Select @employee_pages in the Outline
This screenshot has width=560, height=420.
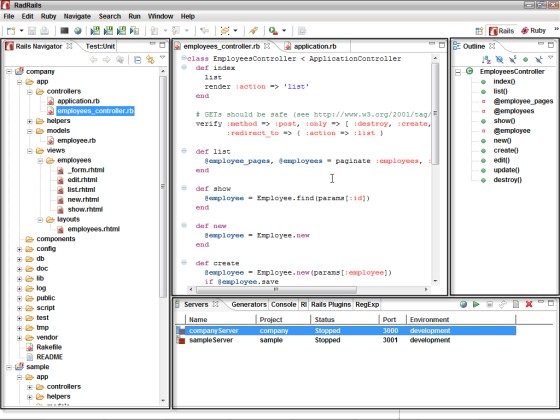click(523, 101)
